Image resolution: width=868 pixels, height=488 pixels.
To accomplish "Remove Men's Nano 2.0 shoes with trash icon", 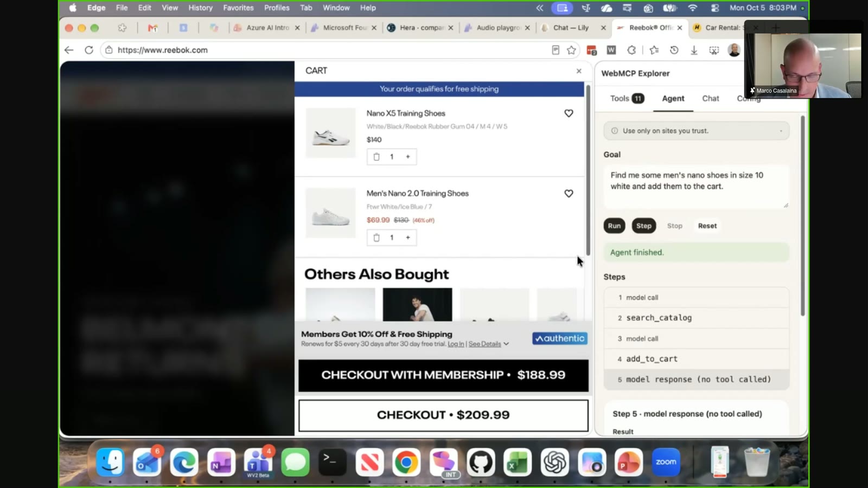I will click(x=376, y=237).
